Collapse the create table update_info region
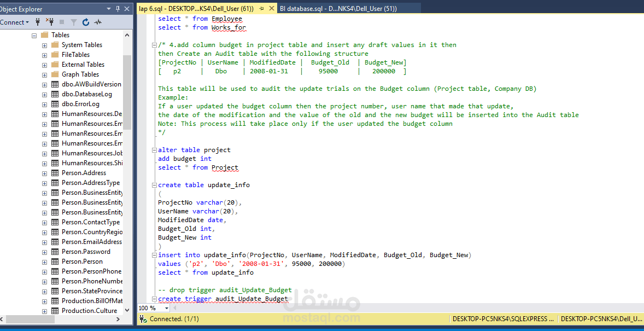Screen dimensions: 644x331 point(154,185)
